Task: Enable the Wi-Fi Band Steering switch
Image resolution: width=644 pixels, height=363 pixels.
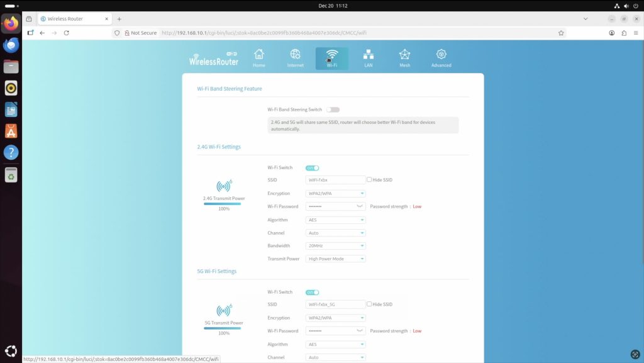Action: (x=333, y=109)
